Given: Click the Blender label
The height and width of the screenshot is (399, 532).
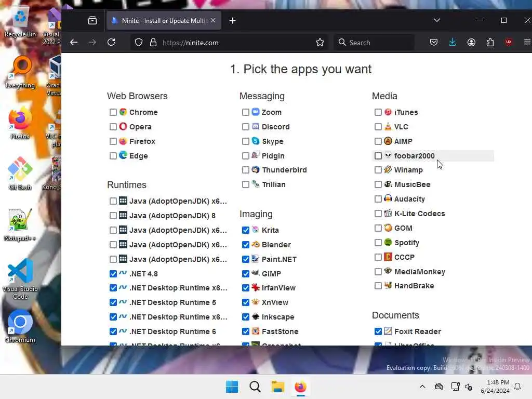Looking at the screenshot, I should click(x=276, y=245).
